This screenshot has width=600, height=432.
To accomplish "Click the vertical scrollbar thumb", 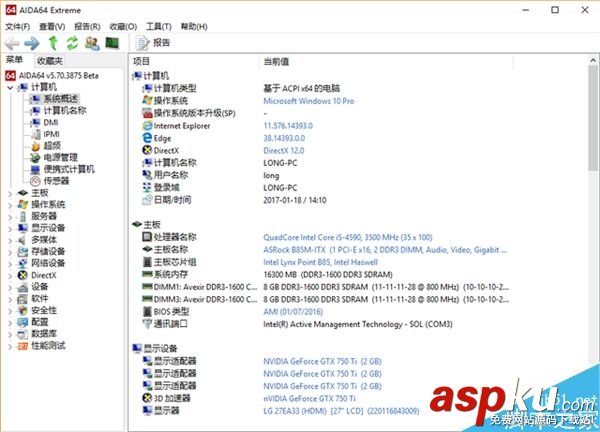I will point(593,118).
